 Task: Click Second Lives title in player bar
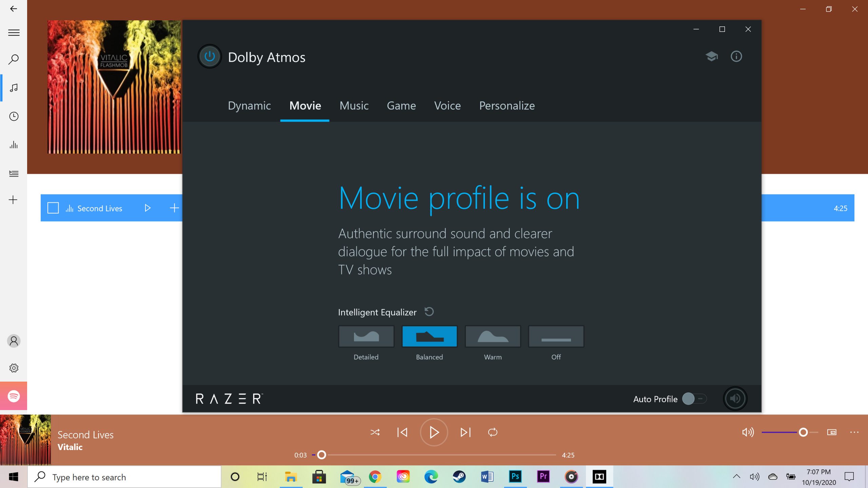[x=85, y=435]
